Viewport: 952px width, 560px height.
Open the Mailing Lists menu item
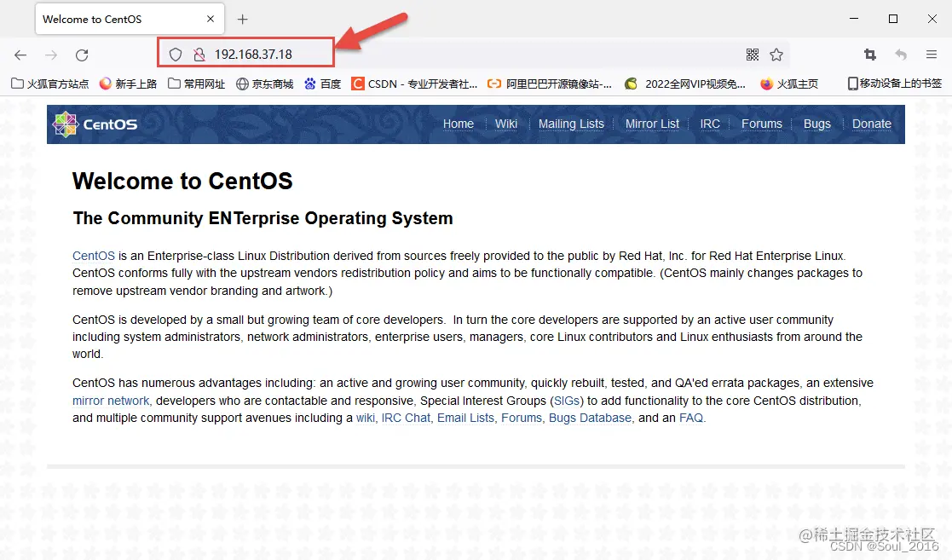pyautogui.click(x=571, y=124)
